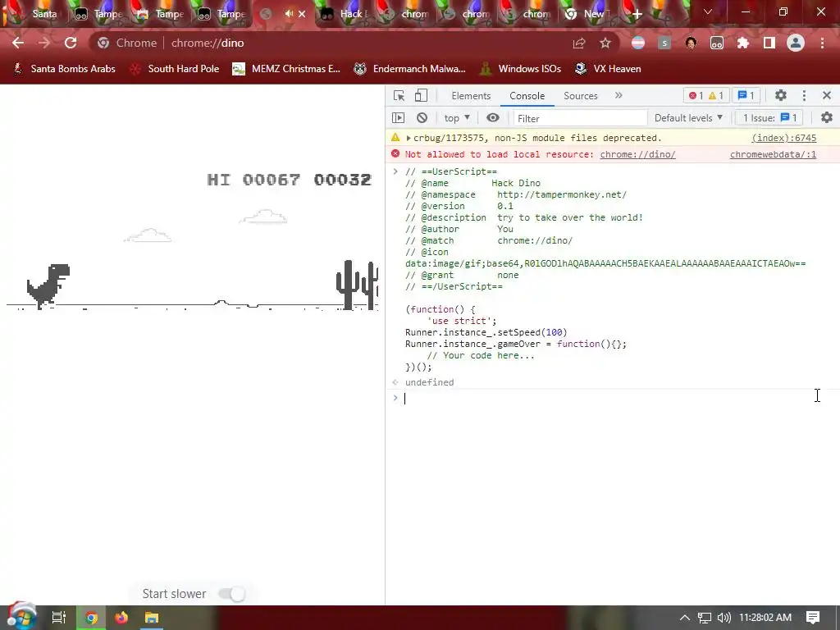Clear the console output
The image size is (840, 630).
[x=422, y=118]
